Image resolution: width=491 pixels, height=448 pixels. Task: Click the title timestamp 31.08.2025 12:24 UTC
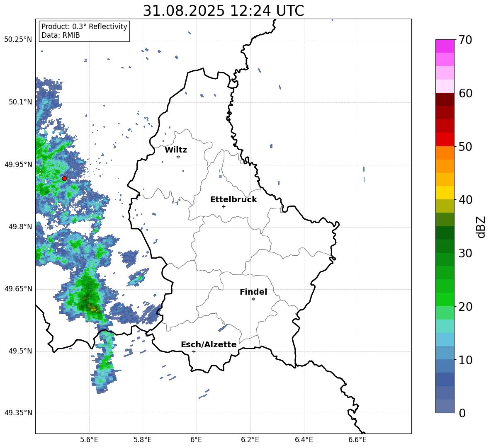224,11
